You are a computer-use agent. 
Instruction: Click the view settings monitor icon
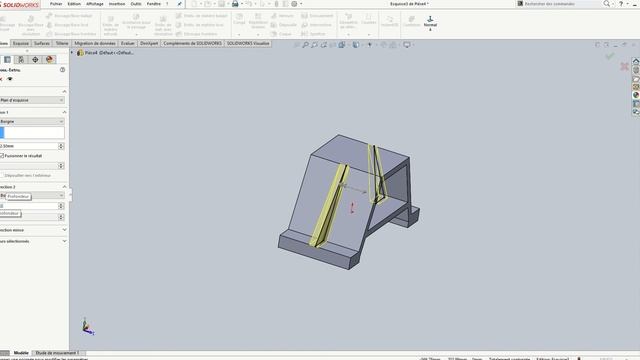(x=407, y=45)
